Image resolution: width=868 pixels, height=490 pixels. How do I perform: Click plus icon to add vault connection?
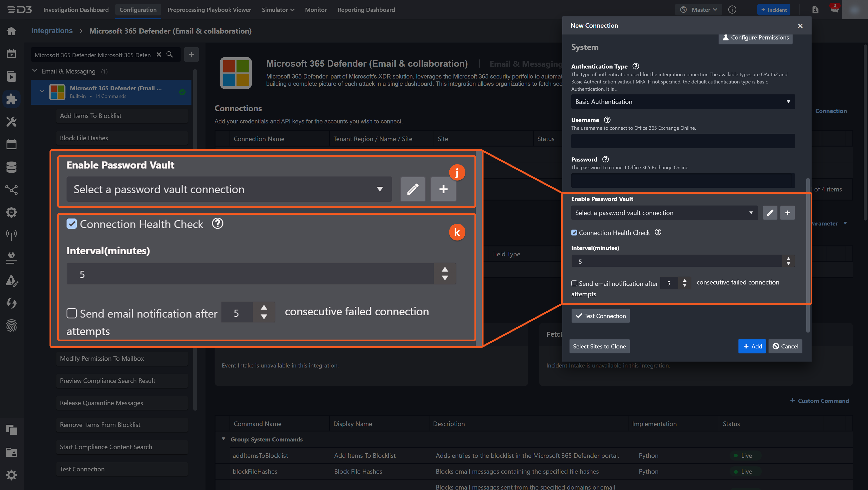[x=788, y=213]
